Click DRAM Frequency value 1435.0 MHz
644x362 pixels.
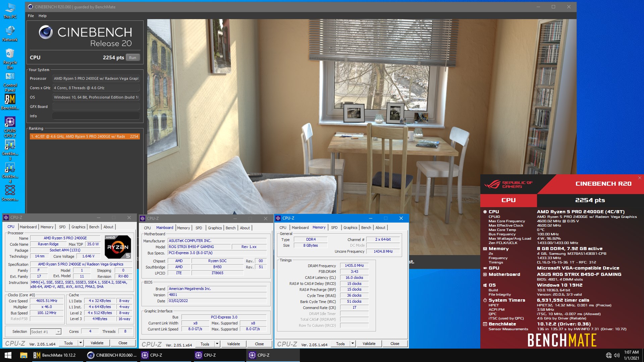[354, 265]
